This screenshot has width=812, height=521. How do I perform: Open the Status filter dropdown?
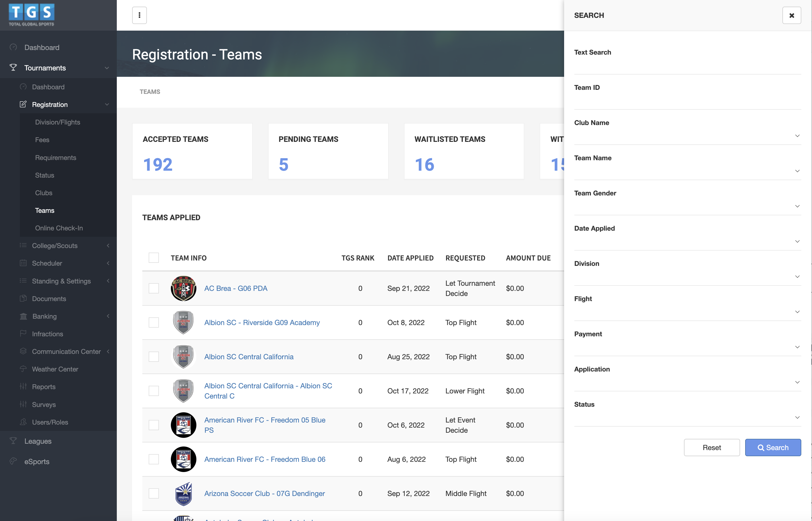687,417
